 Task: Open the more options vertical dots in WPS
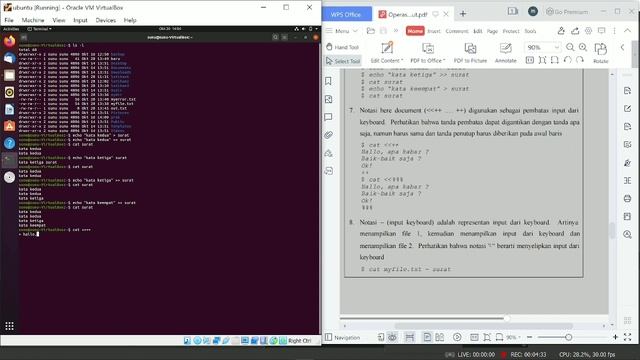614,31
